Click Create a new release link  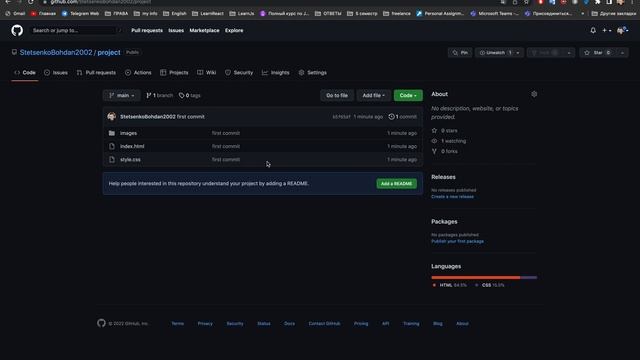click(452, 197)
